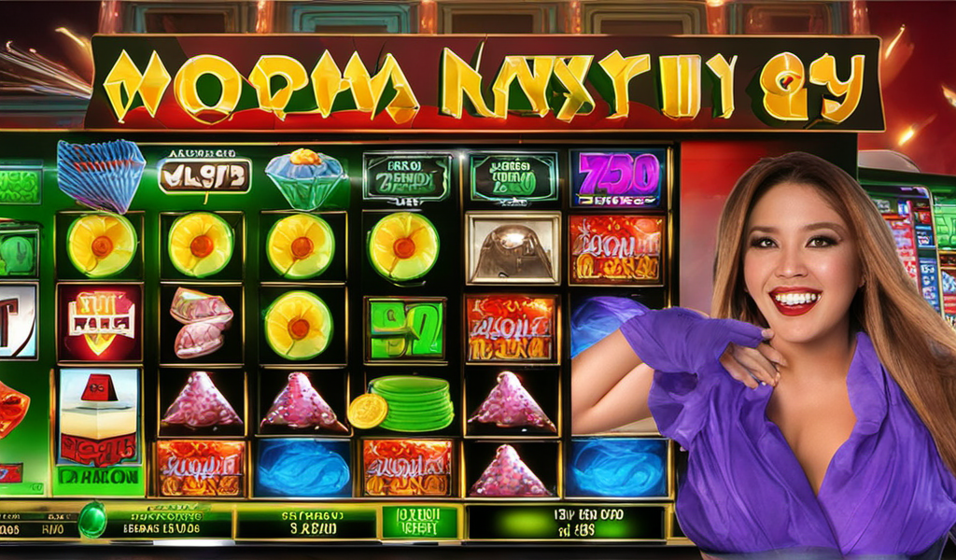
Task: Click the bright green highlighted button in bottom bar
Action: pos(419,523)
